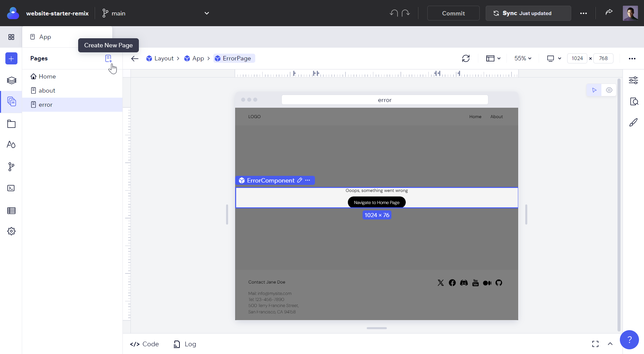The width and height of the screenshot is (644, 354).
Task: Open the Code tab
Action: tap(145, 344)
